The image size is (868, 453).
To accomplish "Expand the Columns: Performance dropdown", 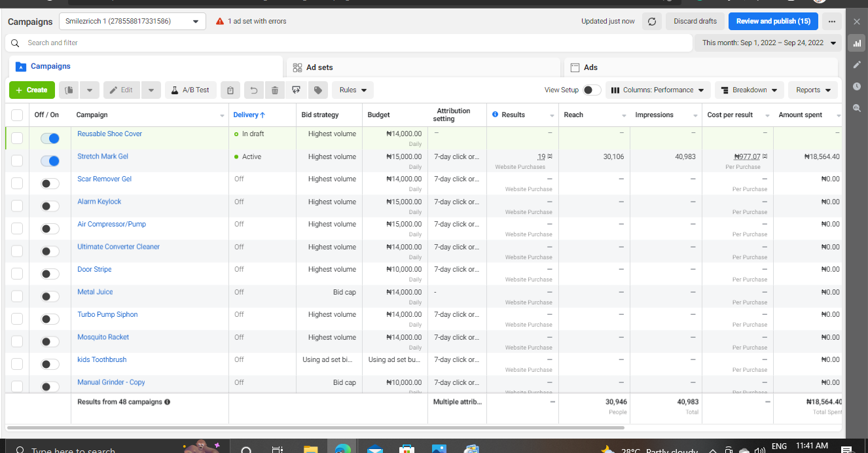I will [657, 90].
